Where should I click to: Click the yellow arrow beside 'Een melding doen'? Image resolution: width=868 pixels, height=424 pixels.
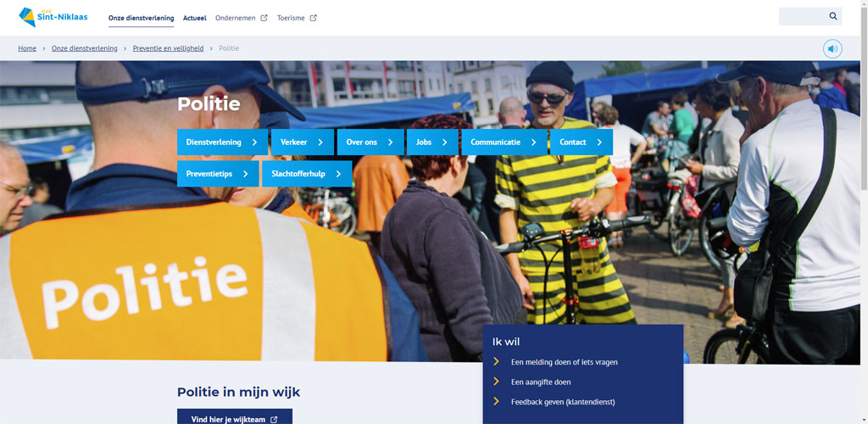click(497, 361)
